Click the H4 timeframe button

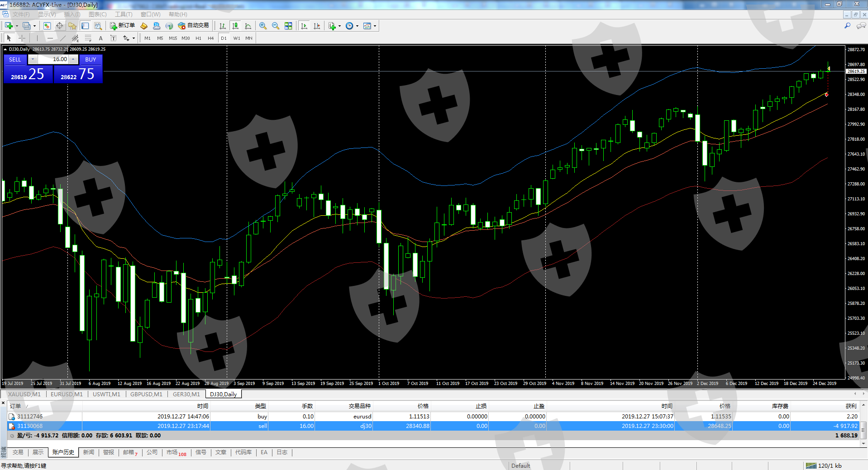[x=210, y=38]
